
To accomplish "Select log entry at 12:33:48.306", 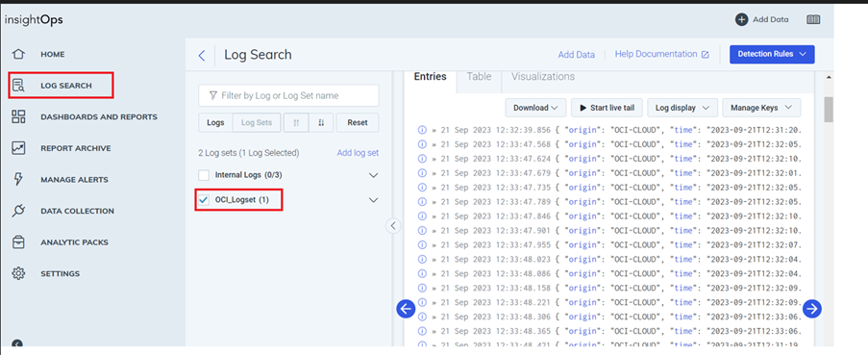I will click(608, 317).
